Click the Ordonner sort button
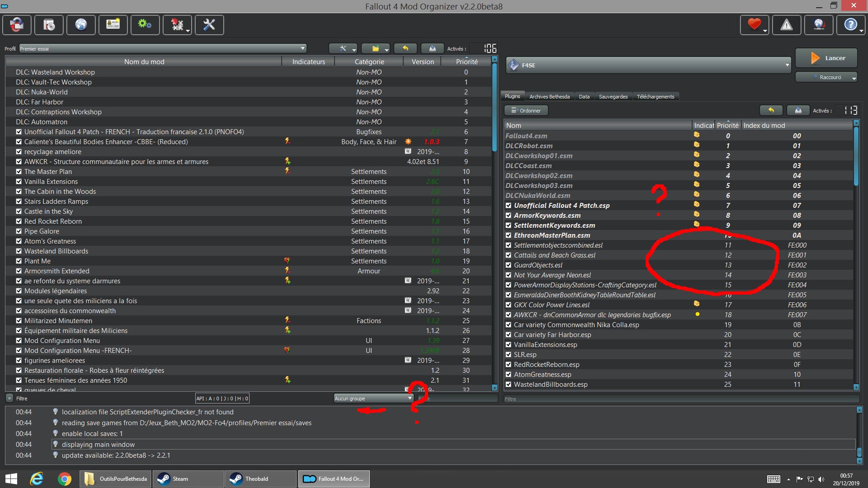The height and width of the screenshot is (488, 868). 526,110
